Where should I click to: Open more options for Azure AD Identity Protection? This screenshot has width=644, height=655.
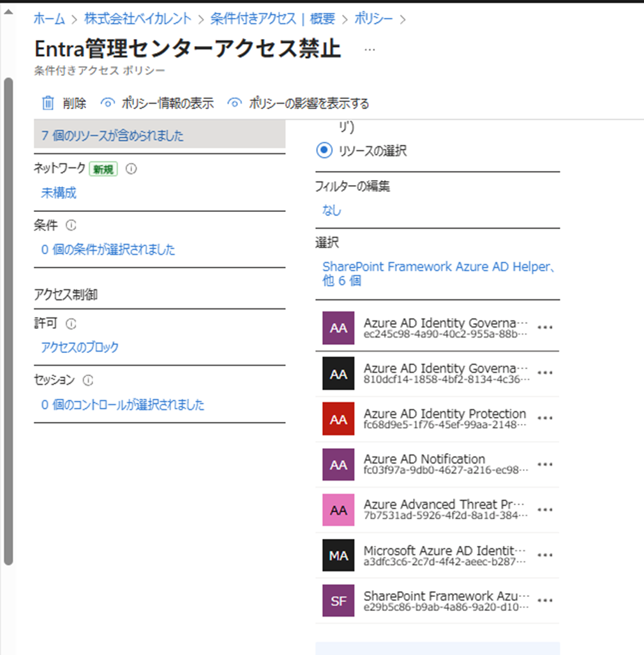pyautogui.click(x=545, y=418)
